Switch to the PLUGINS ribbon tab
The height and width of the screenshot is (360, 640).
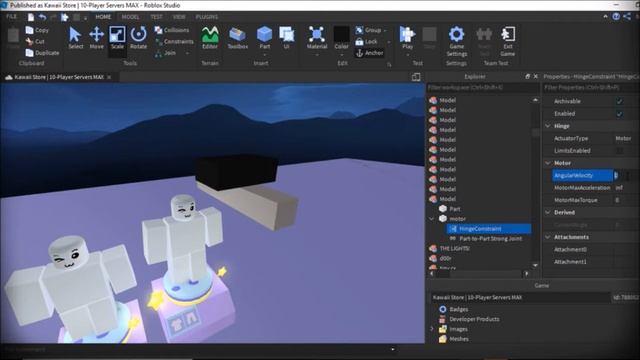click(207, 17)
